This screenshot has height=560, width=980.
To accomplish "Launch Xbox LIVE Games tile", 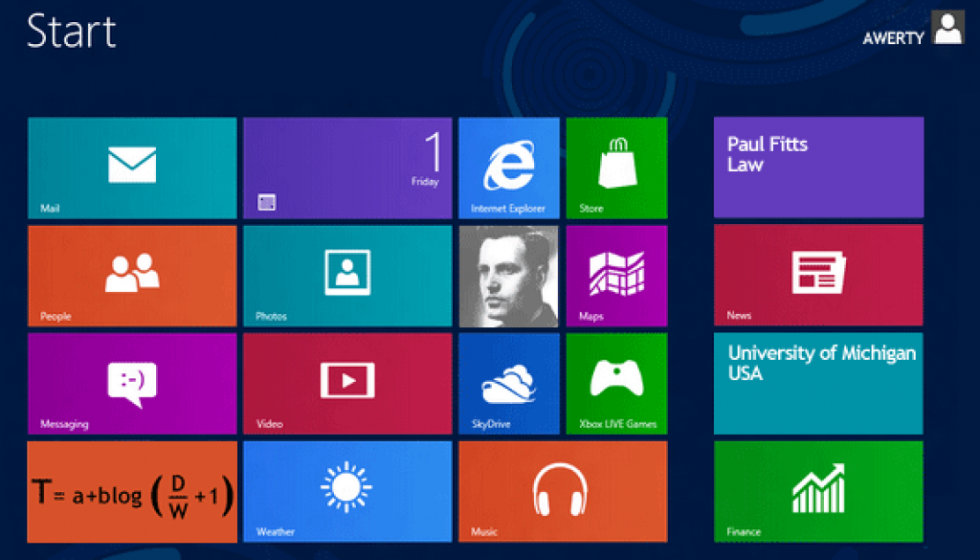I will (x=617, y=384).
